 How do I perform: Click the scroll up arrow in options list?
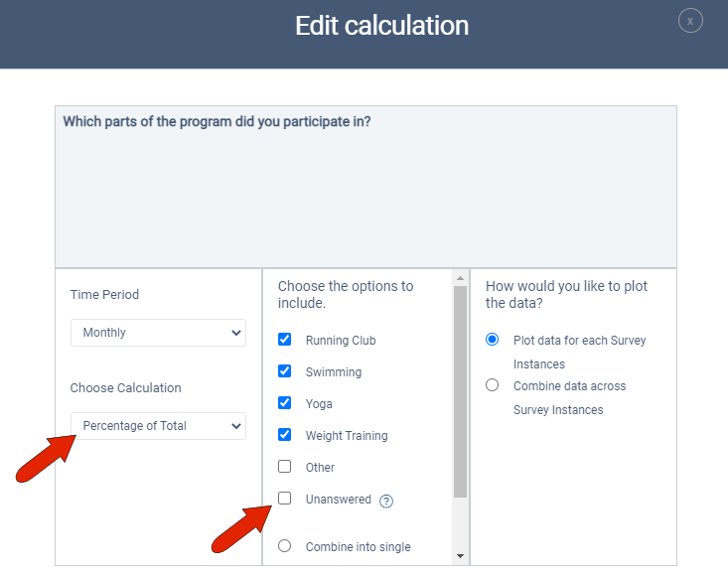[460, 278]
